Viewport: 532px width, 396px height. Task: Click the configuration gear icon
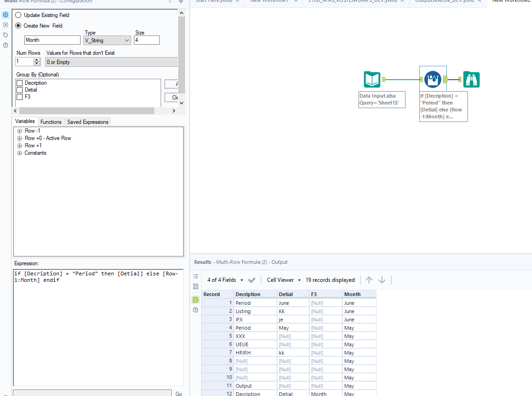coord(6,15)
